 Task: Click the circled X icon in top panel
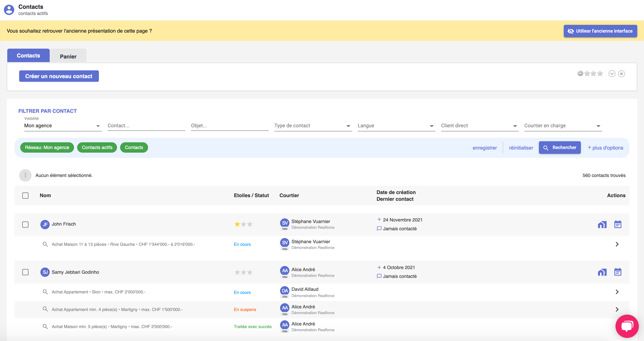coord(621,74)
